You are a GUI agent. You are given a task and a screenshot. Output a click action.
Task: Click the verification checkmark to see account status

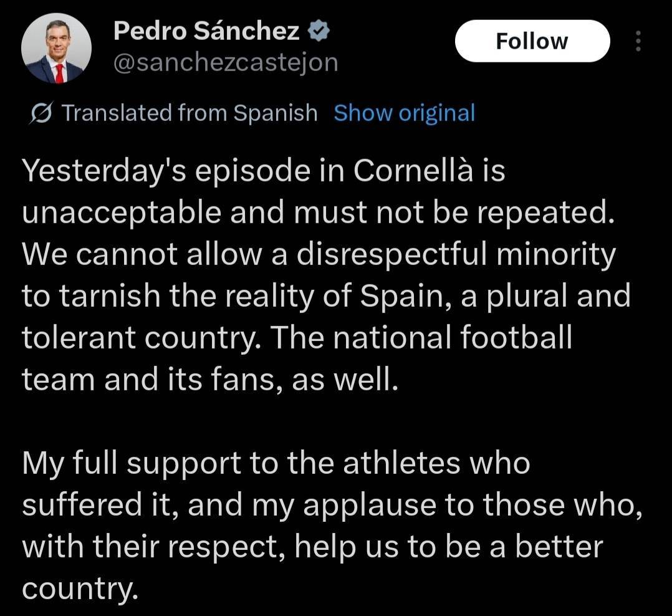pyautogui.click(x=320, y=29)
